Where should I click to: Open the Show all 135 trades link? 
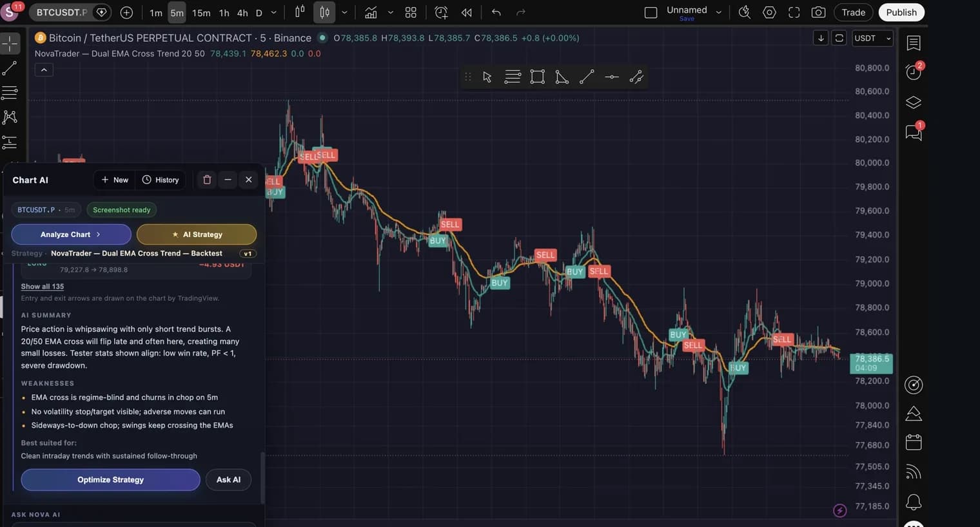click(43, 286)
